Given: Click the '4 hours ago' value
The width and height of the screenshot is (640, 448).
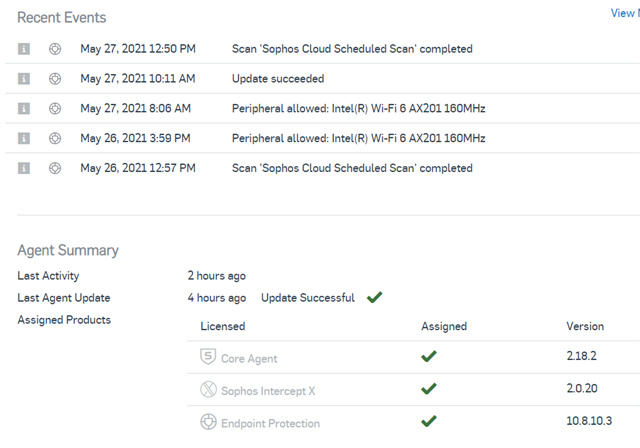Looking at the screenshot, I should pos(217,298).
